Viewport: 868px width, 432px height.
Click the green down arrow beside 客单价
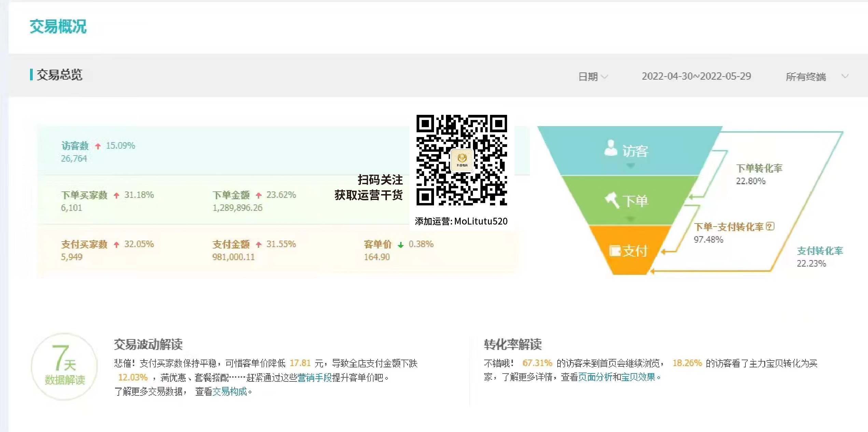pyautogui.click(x=400, y=245)
